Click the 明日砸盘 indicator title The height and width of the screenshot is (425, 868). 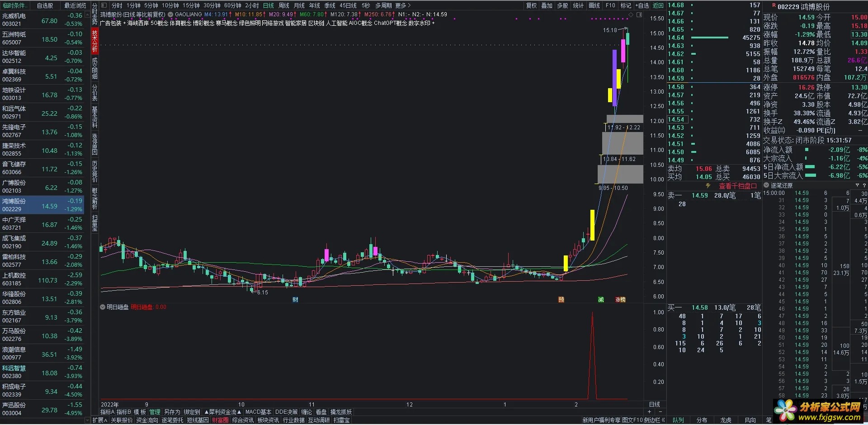(x=117, y=307)
